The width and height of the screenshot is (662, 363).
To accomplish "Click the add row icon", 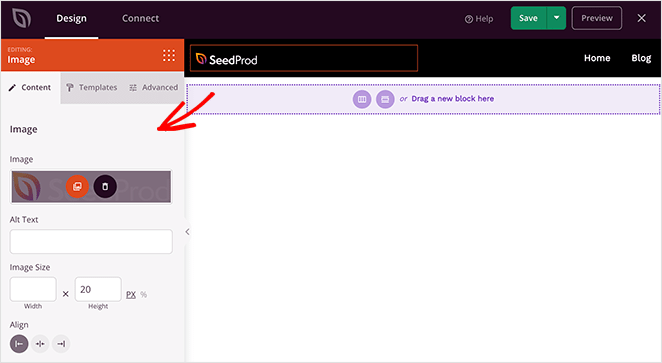I will 385,99.
